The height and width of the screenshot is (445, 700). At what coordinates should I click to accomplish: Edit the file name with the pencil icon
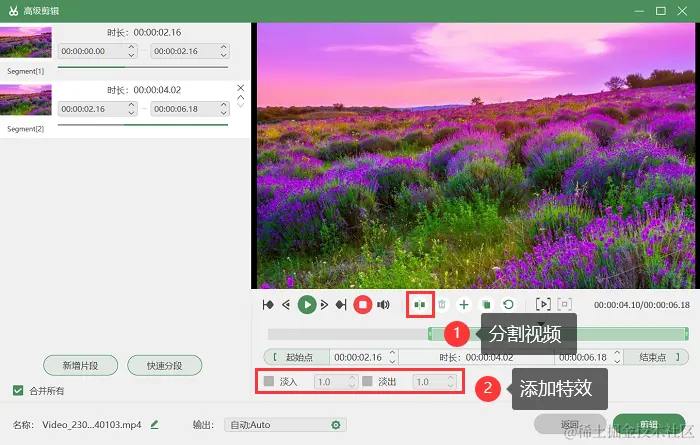point(154,424)
